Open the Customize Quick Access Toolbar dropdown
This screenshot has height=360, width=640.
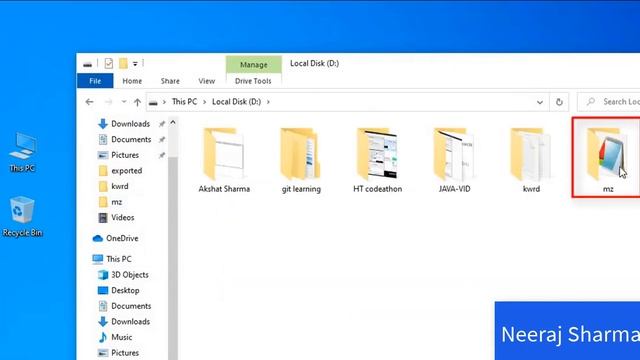[135, 64]
